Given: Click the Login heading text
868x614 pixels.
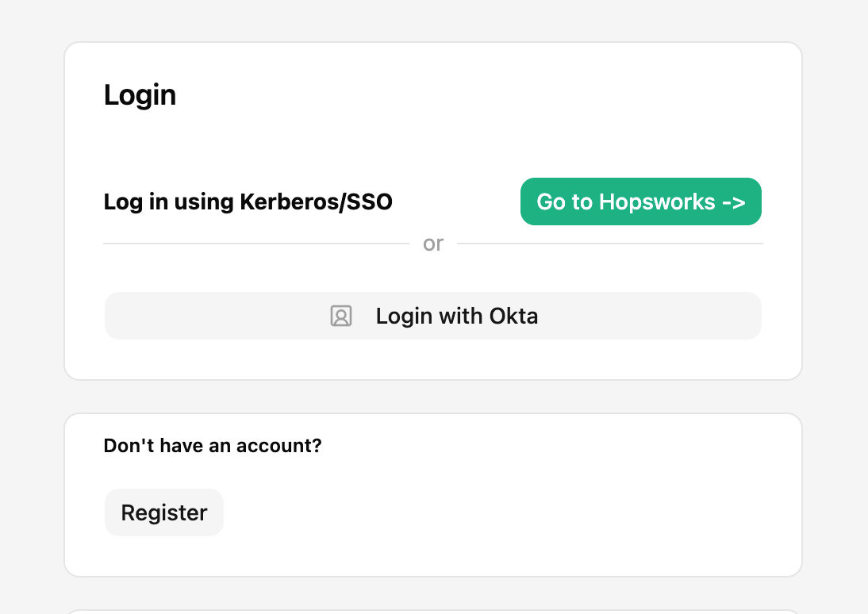Looking at the screenshot, I should 140,95.
